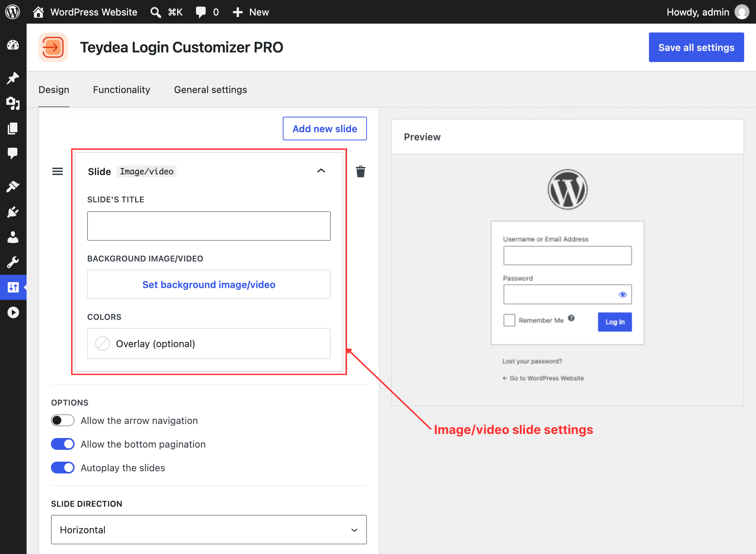Check the Remember Me checkbox
Image resolution: width=756 pixels, height=554 pixels.
(x=509, y=320)
